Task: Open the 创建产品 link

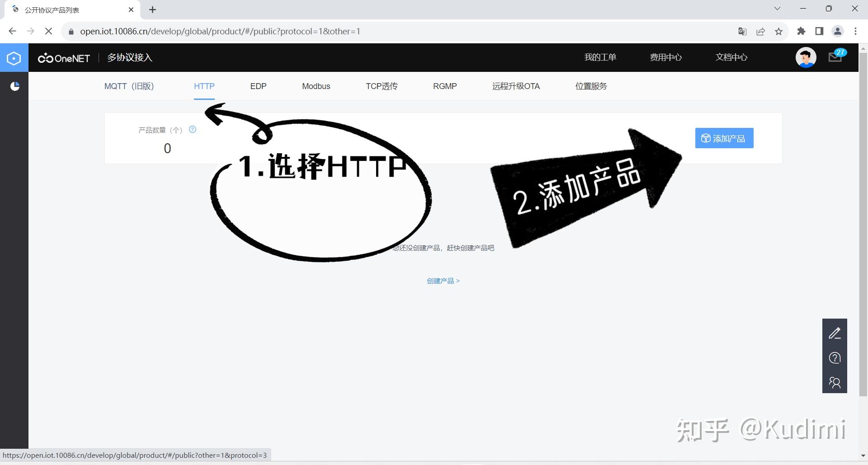Action: [x=441, y=281]
